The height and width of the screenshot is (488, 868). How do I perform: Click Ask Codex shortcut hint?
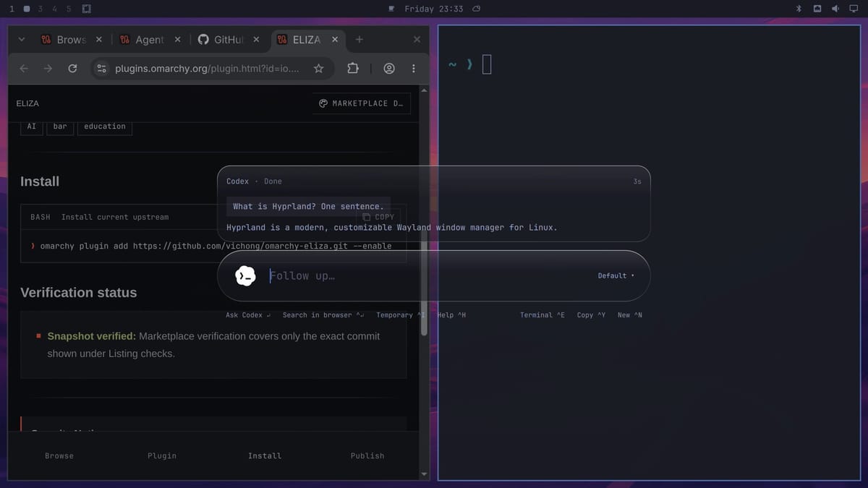[x=248, y=315]
